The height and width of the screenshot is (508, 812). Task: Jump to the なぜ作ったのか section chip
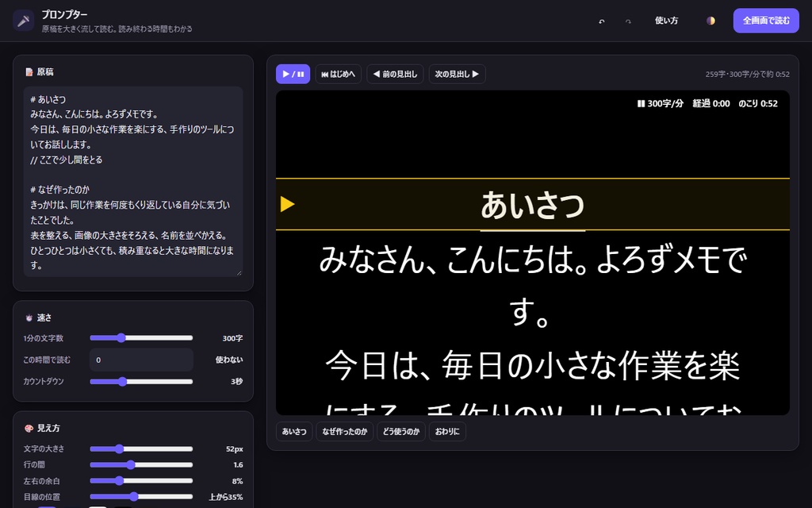[344, 431]
